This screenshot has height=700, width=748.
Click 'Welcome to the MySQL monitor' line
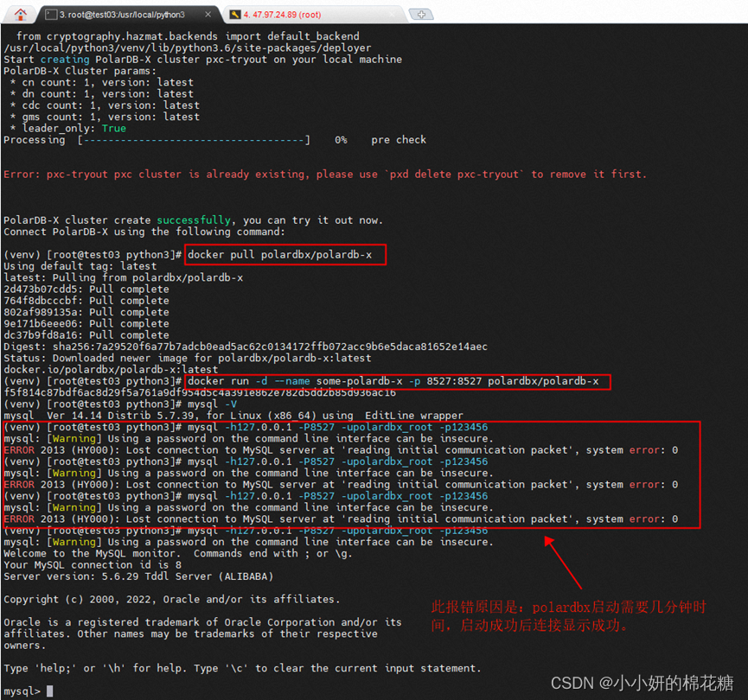tap(177, 554)
